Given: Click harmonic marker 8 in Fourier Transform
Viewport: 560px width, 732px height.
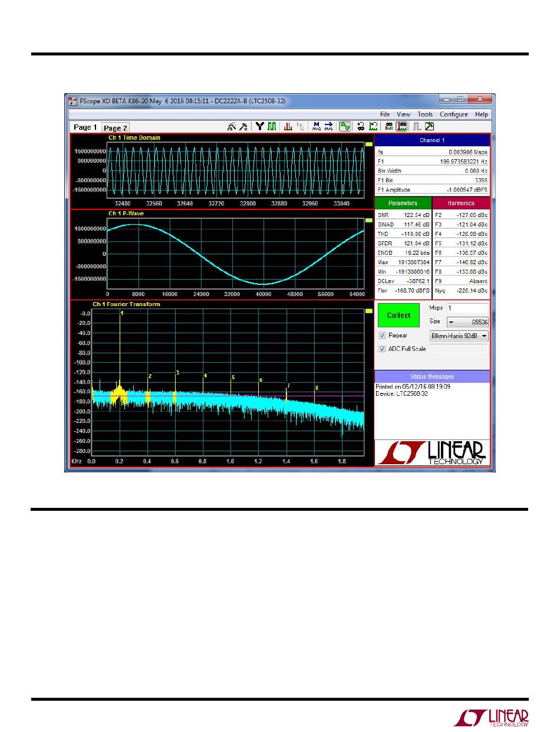Looking at the screenshot, I should pos(317,388).
